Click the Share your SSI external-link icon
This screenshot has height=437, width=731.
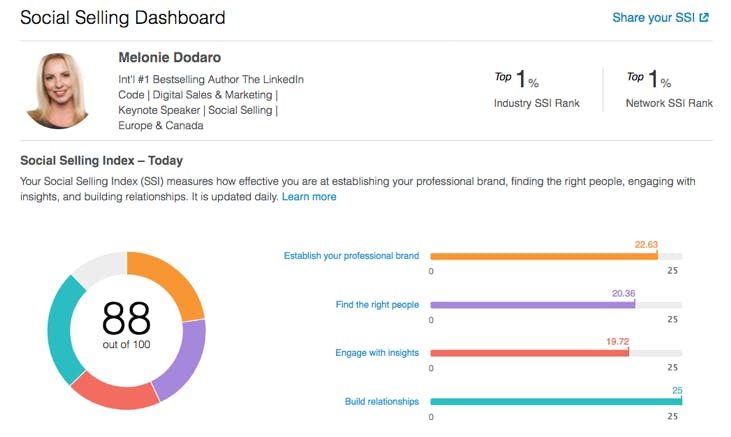pyautogui.click(x=704, y=18)
